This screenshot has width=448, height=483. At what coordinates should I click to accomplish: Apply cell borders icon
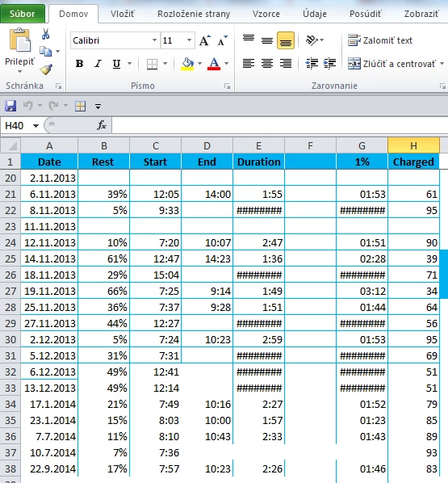(152, 64)
